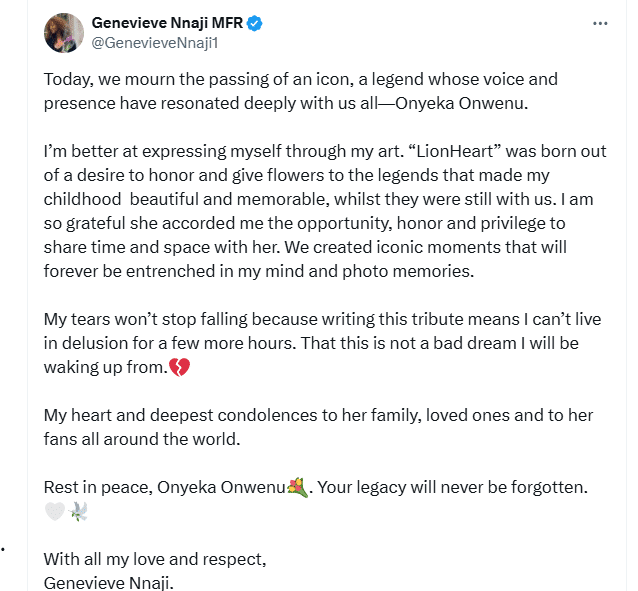This screenshot has height=591, width=638.
Task: Open the three-dot more options menu
Action: click(600, 22)
